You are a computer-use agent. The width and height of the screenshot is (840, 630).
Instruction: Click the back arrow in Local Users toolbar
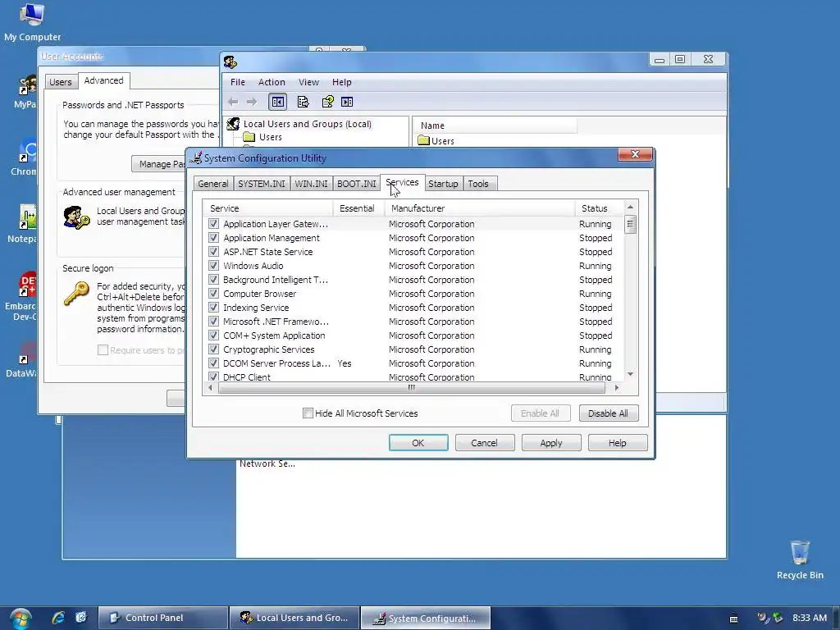[x=233, y=102]
